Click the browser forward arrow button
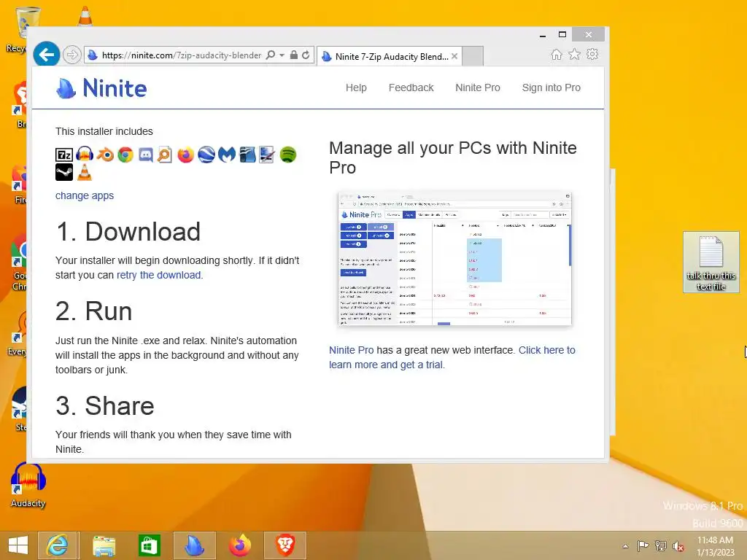The width and height of the screenshot is (747, 560). 71,55
